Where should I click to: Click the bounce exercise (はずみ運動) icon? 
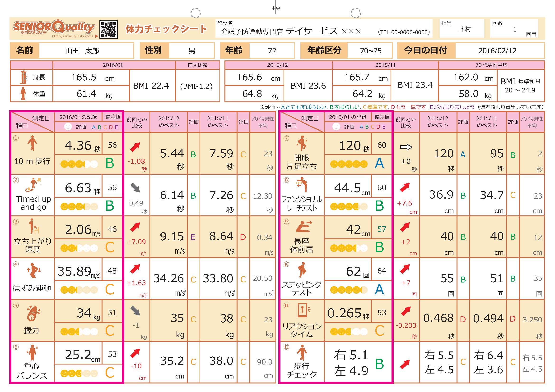tap(33, 271)
